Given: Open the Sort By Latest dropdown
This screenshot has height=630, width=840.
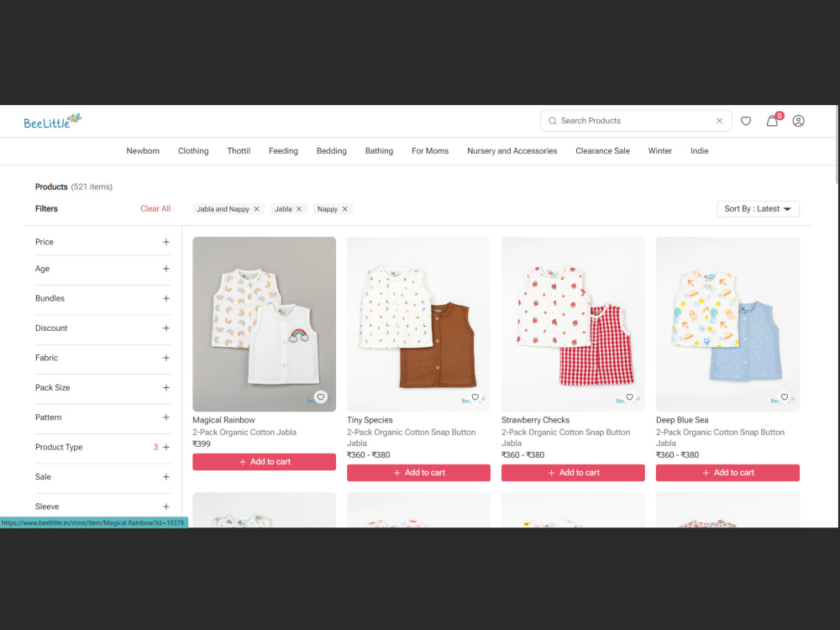Looking at the screenshot, I should pos(758,209).
